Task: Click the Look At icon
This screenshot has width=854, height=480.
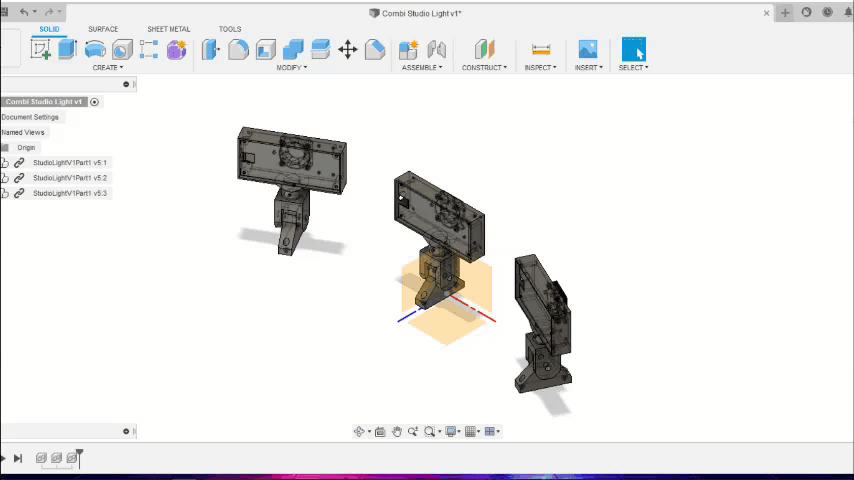Action: tap(380, 432)
